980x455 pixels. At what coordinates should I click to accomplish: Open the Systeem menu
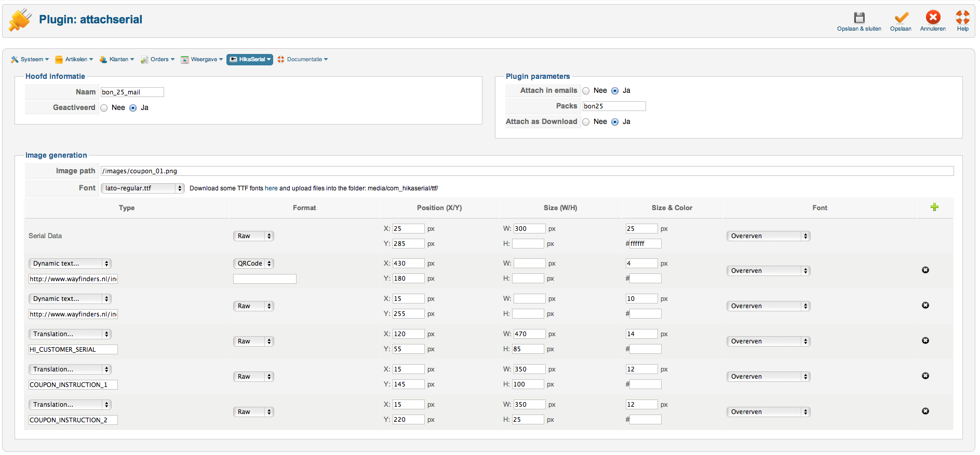[x=30, y=60]
